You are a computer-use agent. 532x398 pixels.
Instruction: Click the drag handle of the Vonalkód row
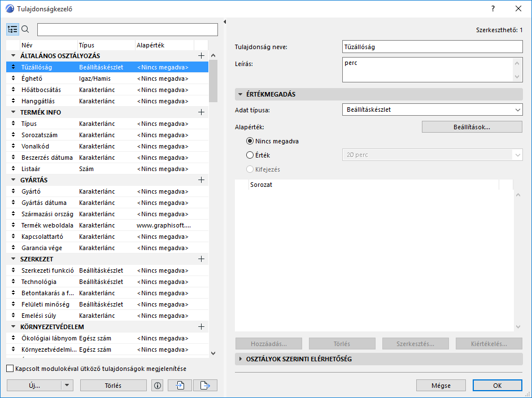13,146
